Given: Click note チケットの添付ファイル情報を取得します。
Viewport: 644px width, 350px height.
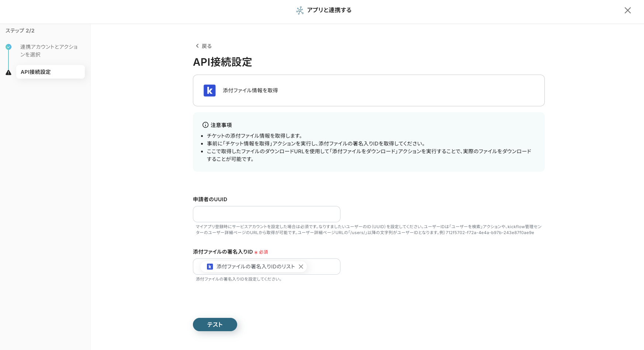Looking at the screenshot, I should (x=255, y=136).
